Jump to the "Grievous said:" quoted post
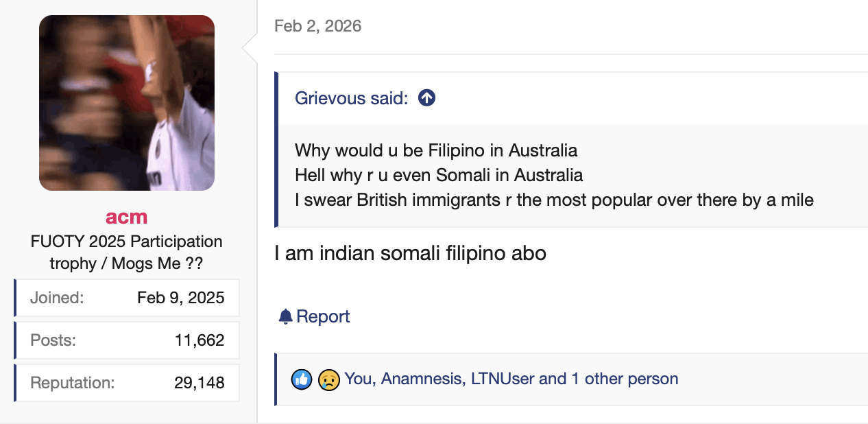Screen dimensions: 868x424 pyautogui.click(x=351, y=98)
